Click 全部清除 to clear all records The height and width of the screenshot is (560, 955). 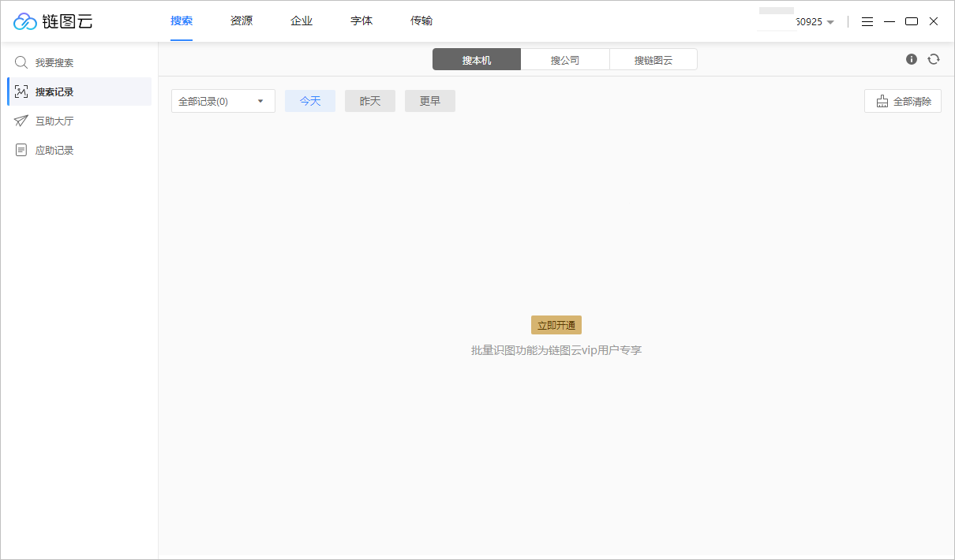point(909,101)
